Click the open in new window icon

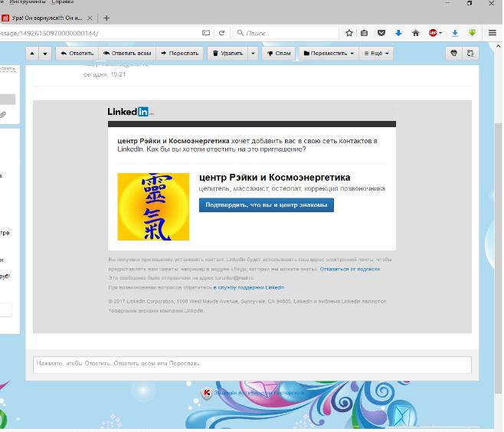(x=471, y=54)
